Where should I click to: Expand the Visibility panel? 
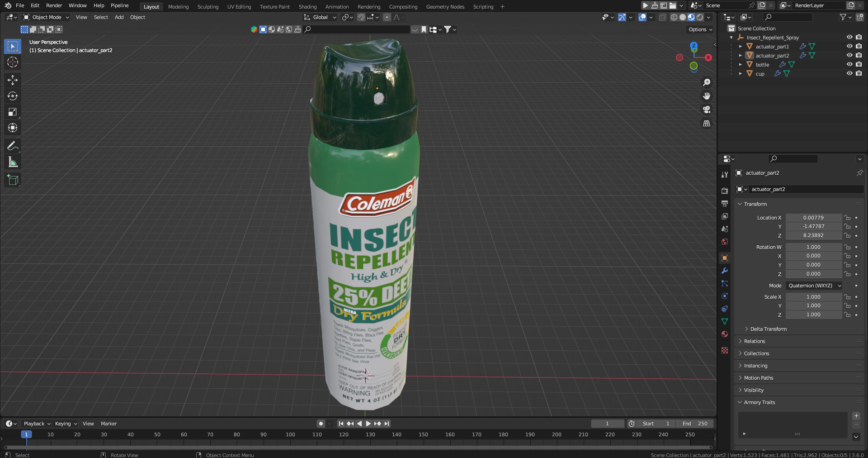(754, 390)
